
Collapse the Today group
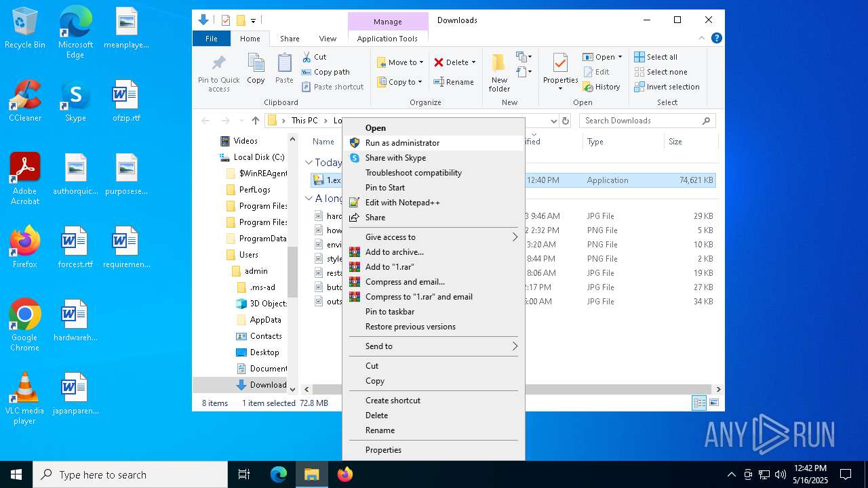click(309, 163)
